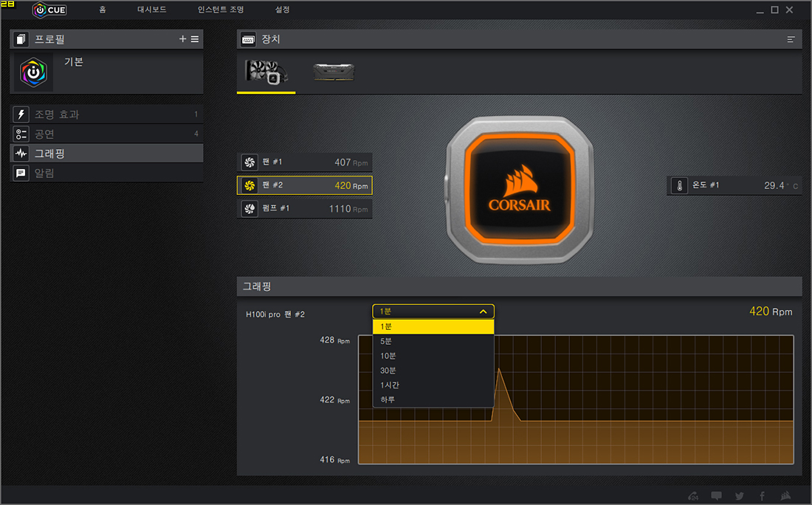
Task: Open 알림 via its speech bubble icon
Action: point(21,173)
